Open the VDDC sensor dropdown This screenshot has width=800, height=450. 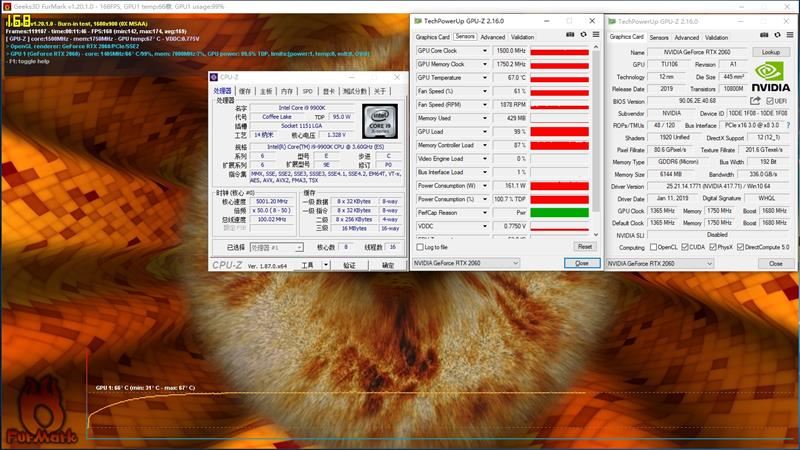click(x=485, y=226)
